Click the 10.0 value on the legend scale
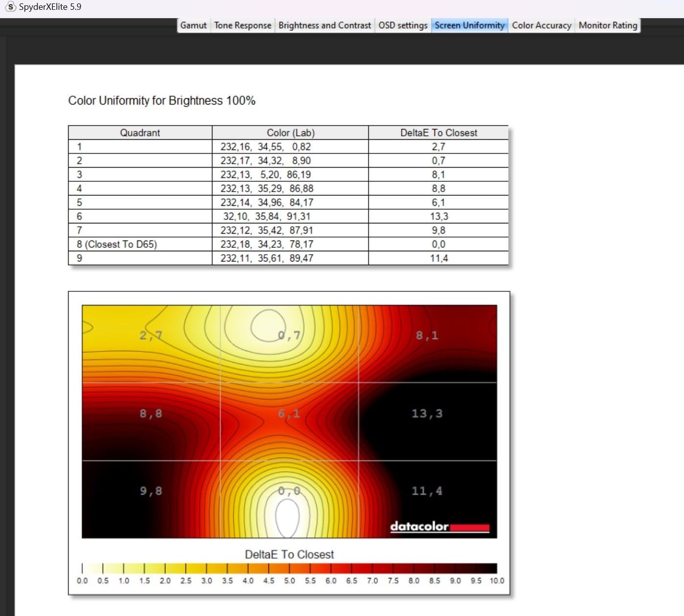 497,581
